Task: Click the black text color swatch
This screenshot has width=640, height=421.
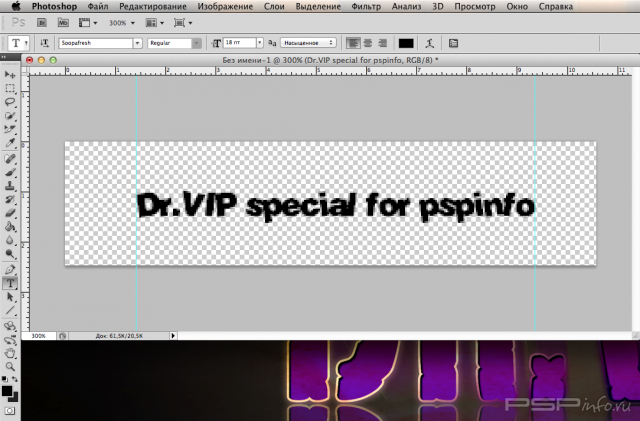Action: [406, 44]
